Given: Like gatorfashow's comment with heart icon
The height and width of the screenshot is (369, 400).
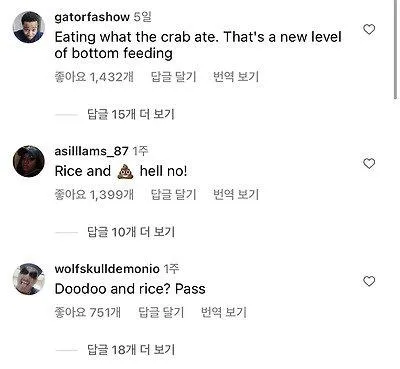Looking at the screenshot, I should click(369, 30).
